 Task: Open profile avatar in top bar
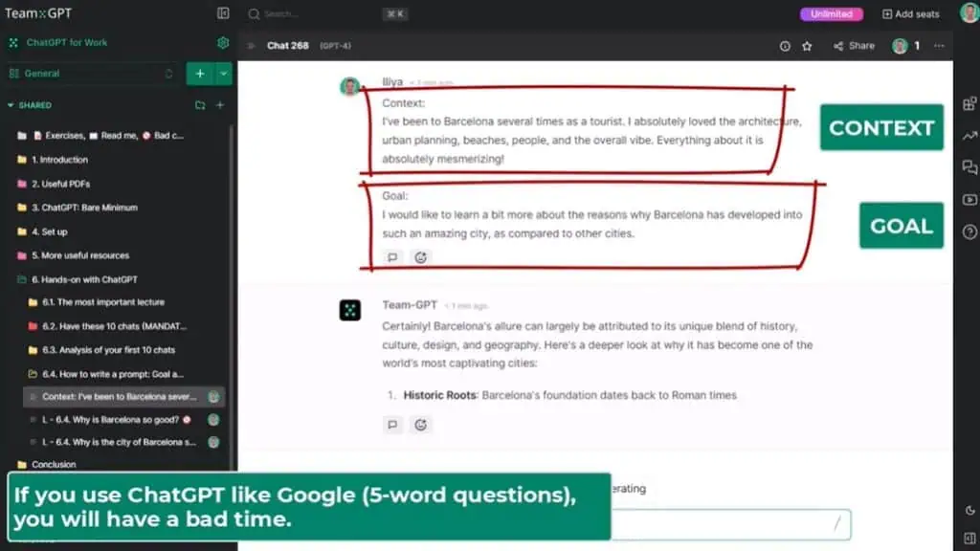[969, 12]
